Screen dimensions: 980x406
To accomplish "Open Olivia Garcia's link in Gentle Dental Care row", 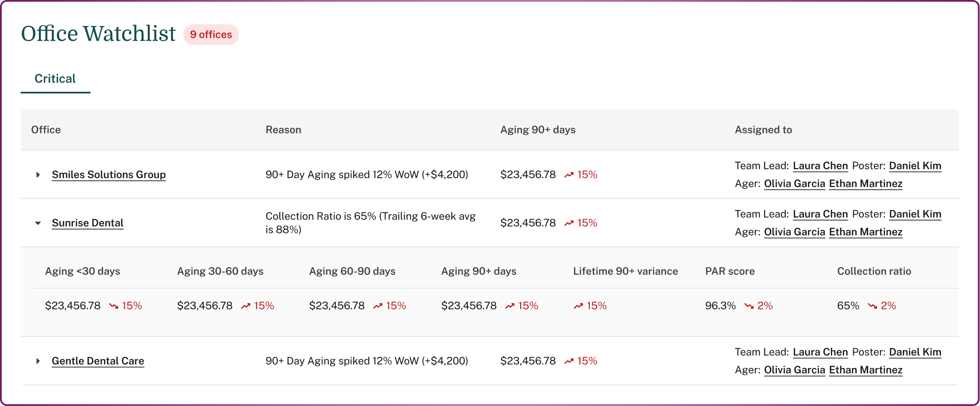I will [x=794, y=370].
